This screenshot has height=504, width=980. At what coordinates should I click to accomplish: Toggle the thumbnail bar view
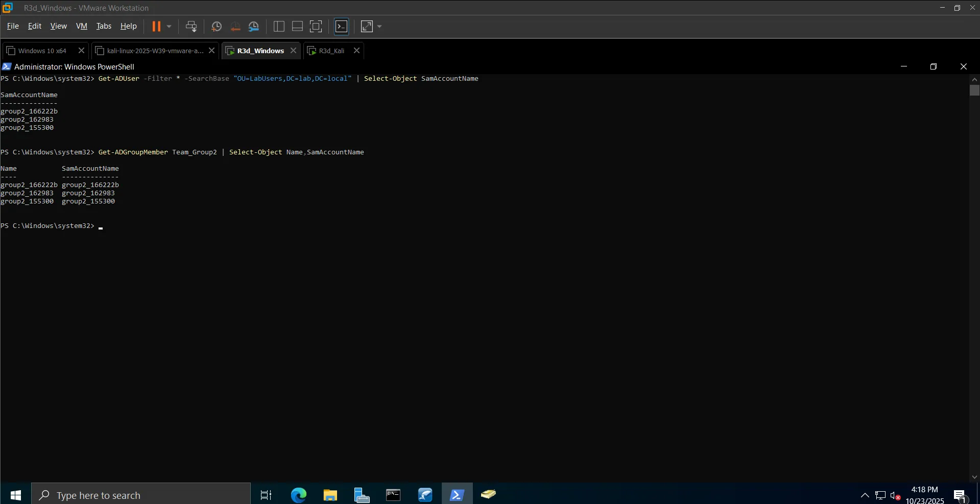click(297, 27)
